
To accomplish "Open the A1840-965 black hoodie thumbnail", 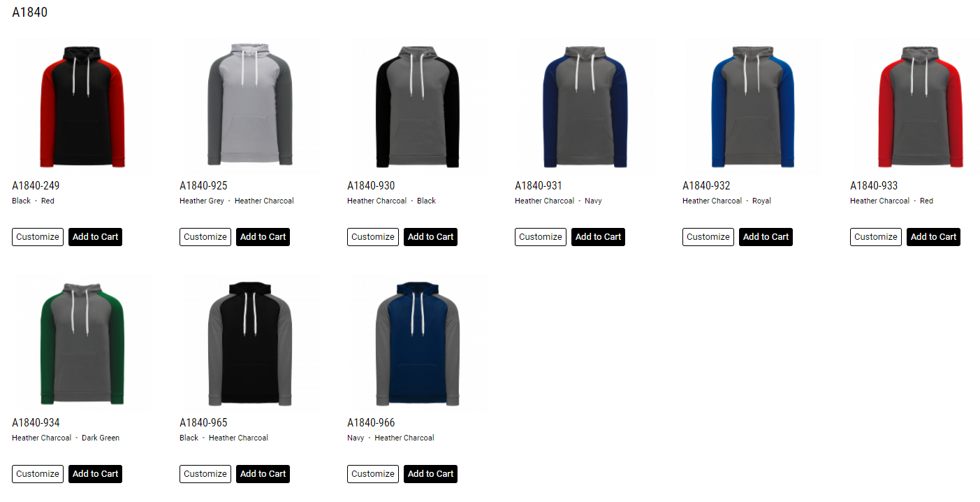I will point(250,343).
